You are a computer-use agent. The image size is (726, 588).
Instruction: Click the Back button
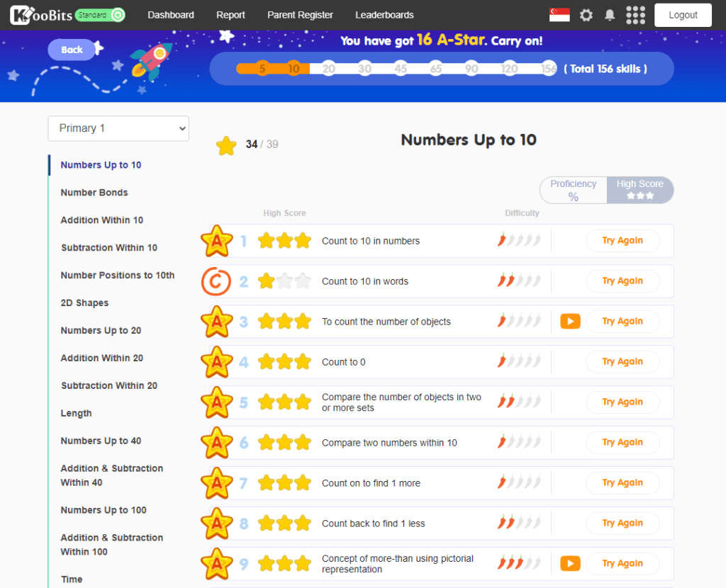(72, 50)
